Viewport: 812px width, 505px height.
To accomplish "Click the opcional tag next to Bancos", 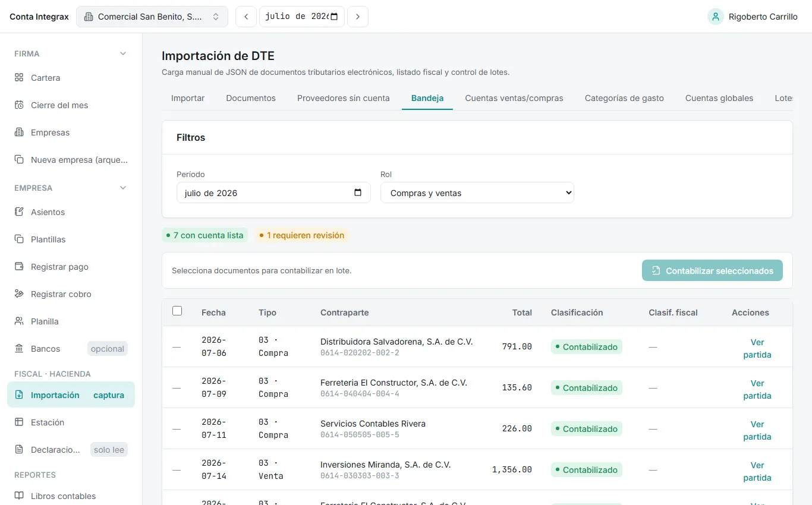I will click(108, 349).
